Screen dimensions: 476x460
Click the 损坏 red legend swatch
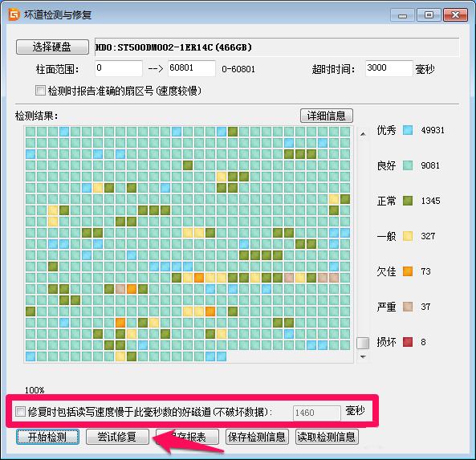pyautogui.click(x=408, y=342)
